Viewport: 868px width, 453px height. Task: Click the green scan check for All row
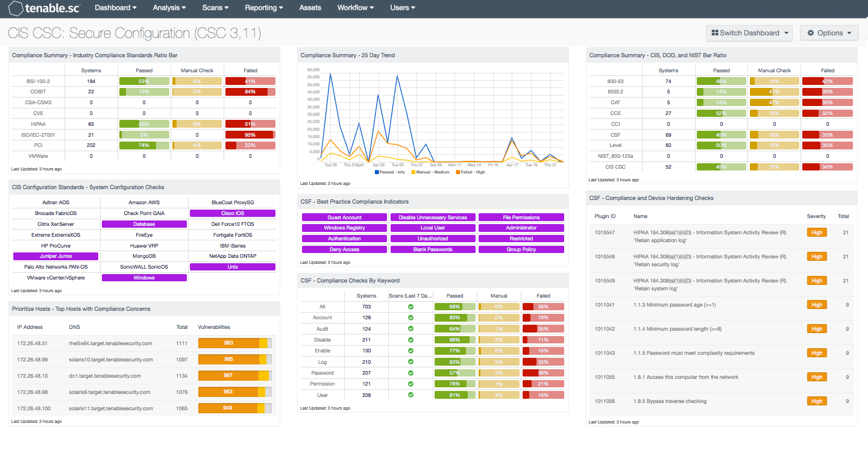point(410,307)
